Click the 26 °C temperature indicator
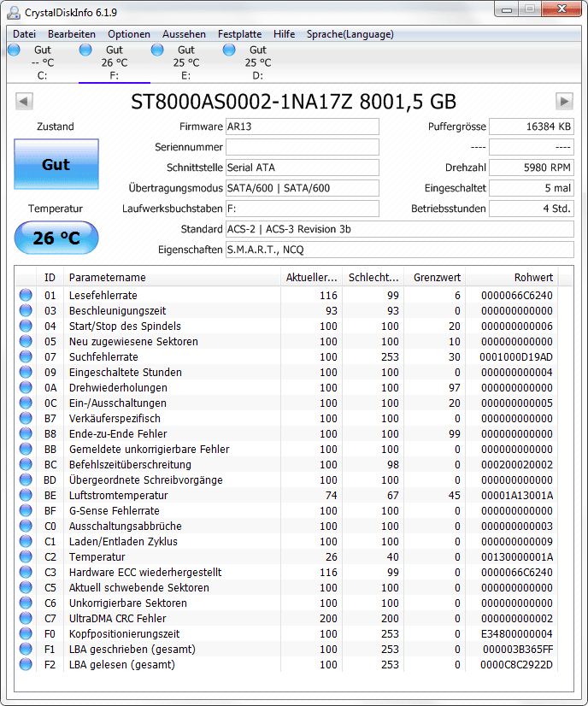Image resolution: width=588 pixels, height=706 pixels. [x=56, y=238]
